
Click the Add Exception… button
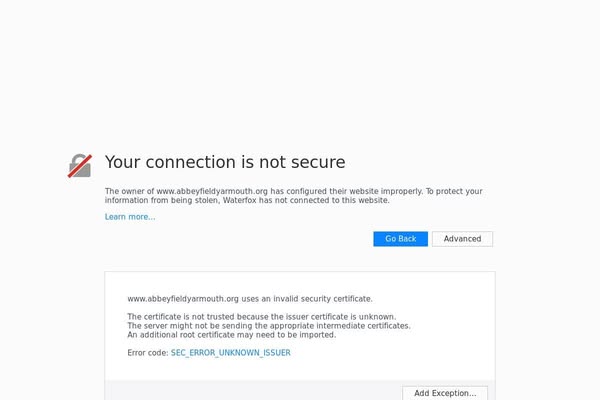445,393
